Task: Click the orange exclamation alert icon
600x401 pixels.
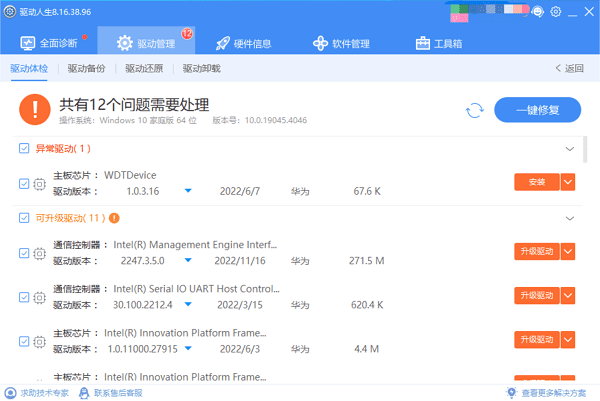Action: (37, 109)
